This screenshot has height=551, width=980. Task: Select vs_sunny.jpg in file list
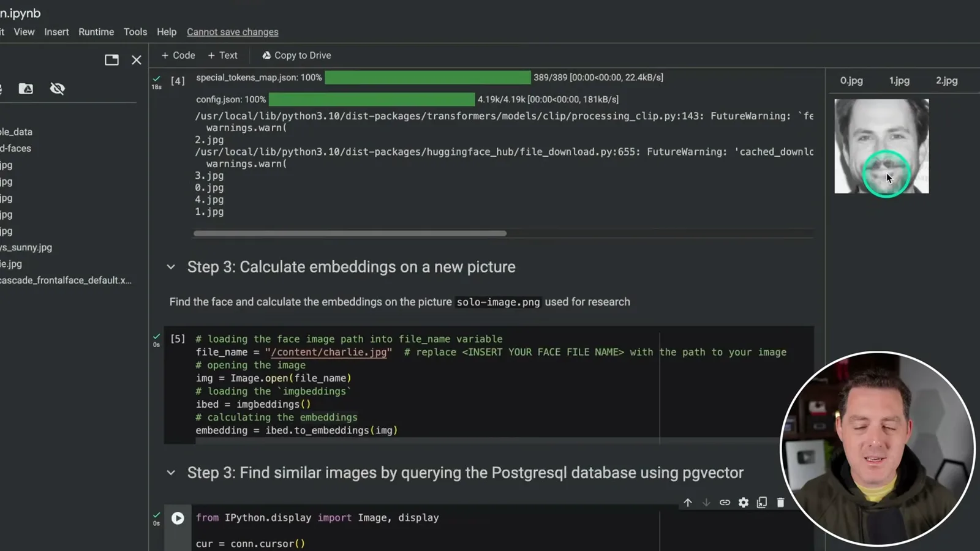tap(26, 247)
